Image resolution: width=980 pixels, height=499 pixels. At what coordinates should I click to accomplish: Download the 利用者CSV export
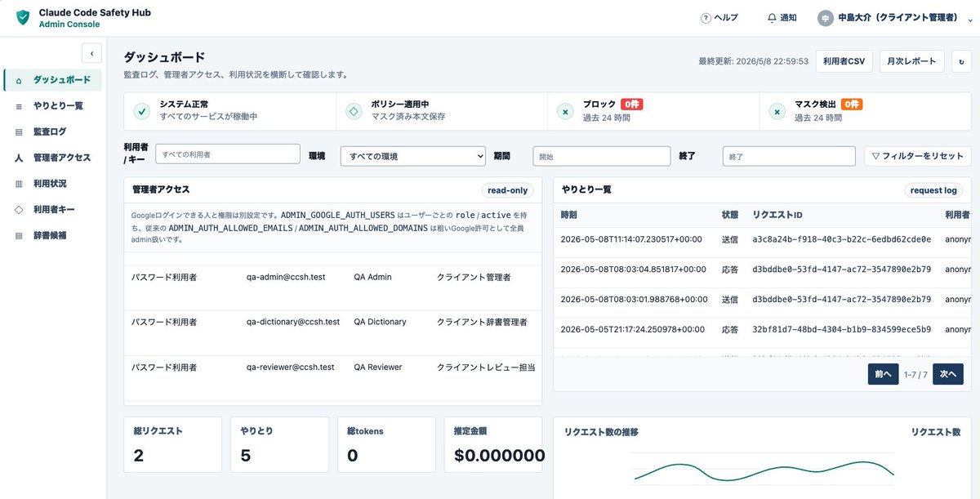pyautogui.click(x=844, y=61)
